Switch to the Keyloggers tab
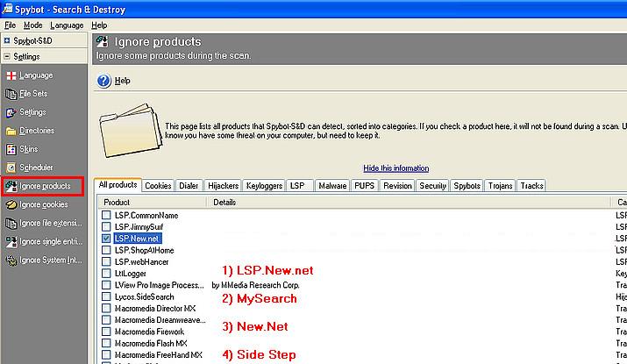The height and width of the screenshot is (364, 627). [x=264, y=186]
